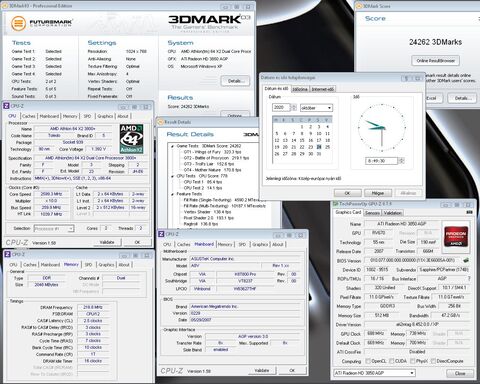Image resolution: width=480 pixels, height=384 pixels.
Task: Click the AMD Athlon 64 X2 logo
Action: 131,139
